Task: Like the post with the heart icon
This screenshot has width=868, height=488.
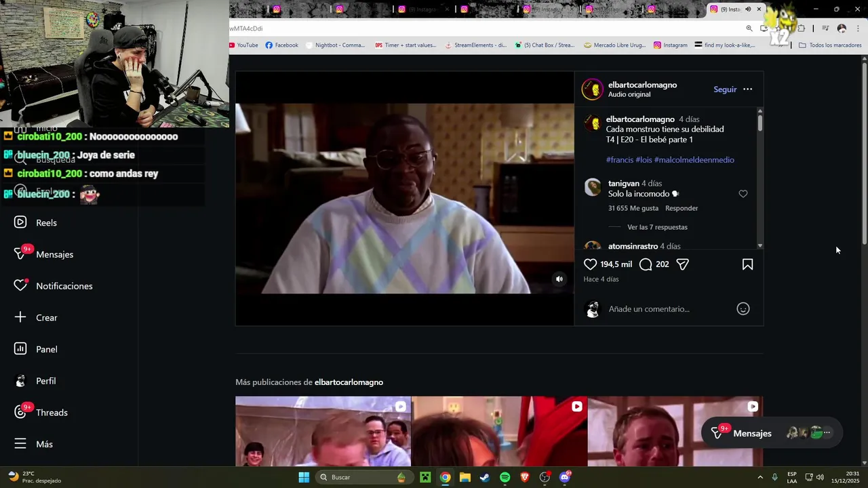Action: coord(590,264)
